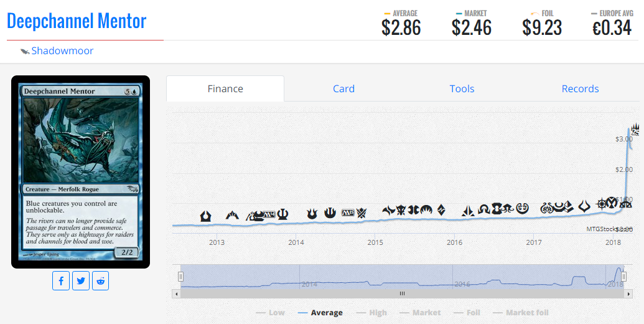Click the Foil $9.23 price
The image size is (644, 324).
click(542, 27)
